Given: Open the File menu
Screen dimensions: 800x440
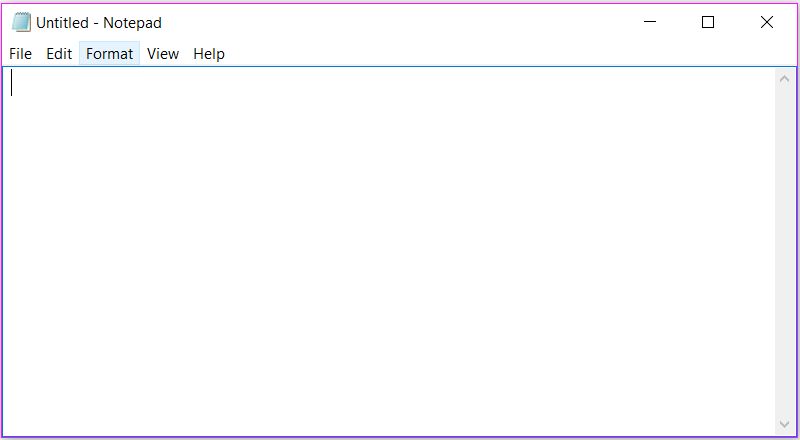Looking at the screenshot, I should 20,54.
